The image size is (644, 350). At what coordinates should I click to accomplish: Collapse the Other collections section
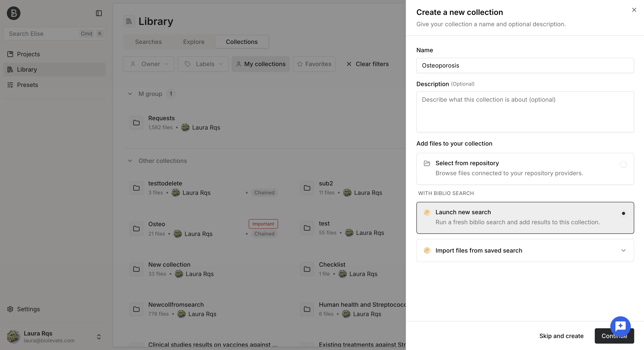[130, 161]
